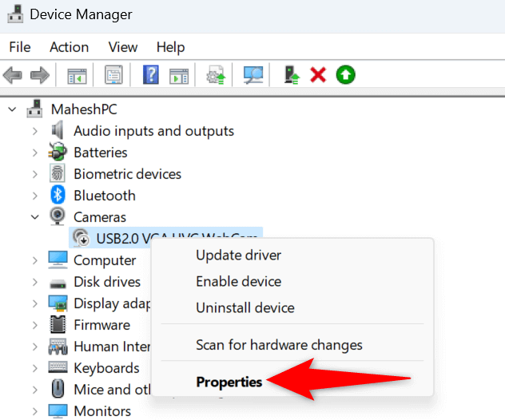Collapse the Cameras chevron
505x420 pixels.
tap(35, 217)
